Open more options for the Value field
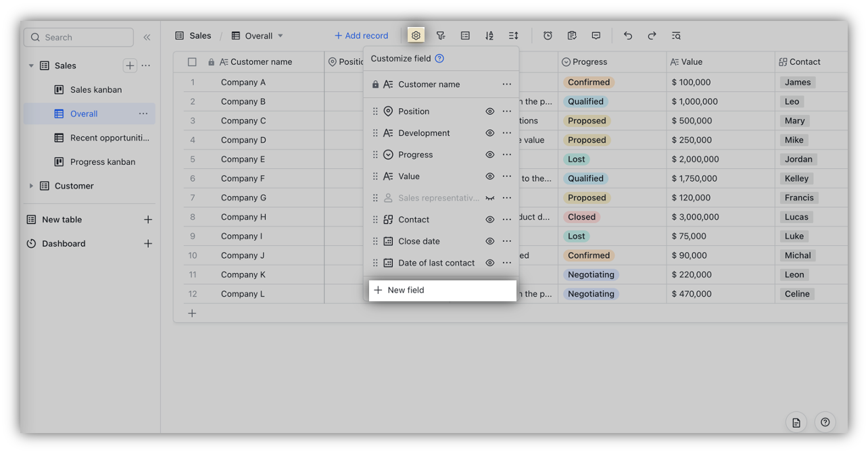The image size is (868, 454). [507, 176]
